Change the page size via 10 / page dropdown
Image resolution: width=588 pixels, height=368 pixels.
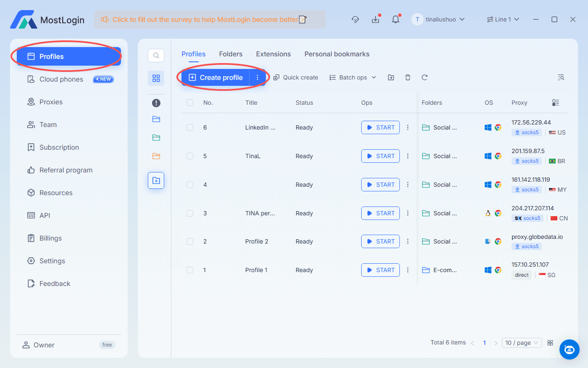tap(521, 342)
